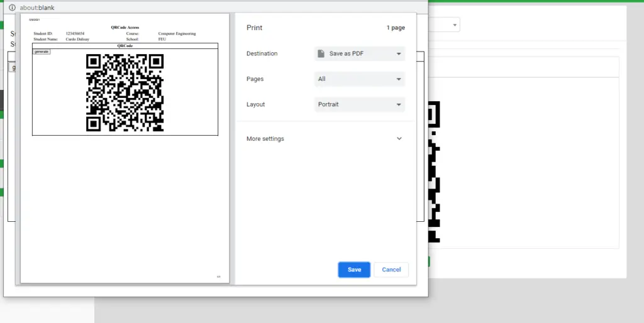Click the Destination label
Screen dimensions: 644x323
[x=262, y=54]
